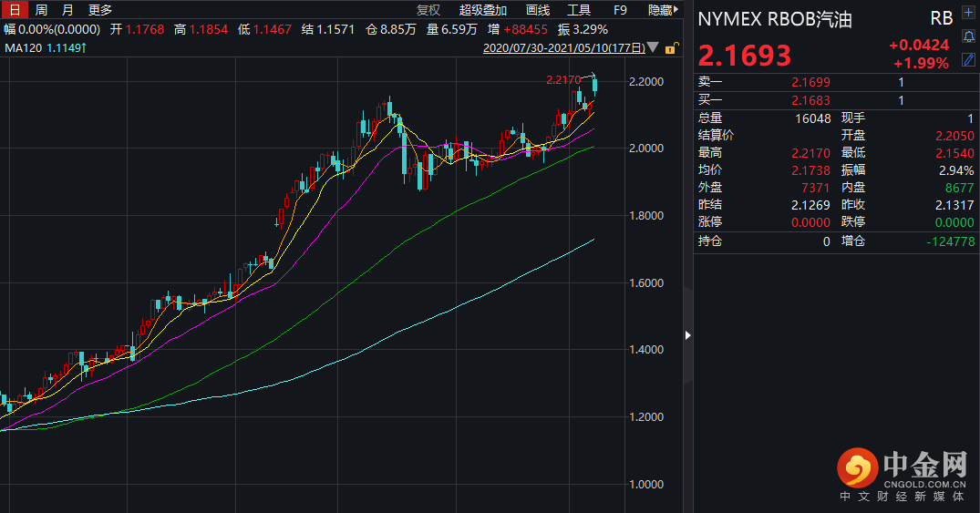The image size is (980, 513).
Task: Select the 均价 value 2.1738
Action: [x=810, y=170]
